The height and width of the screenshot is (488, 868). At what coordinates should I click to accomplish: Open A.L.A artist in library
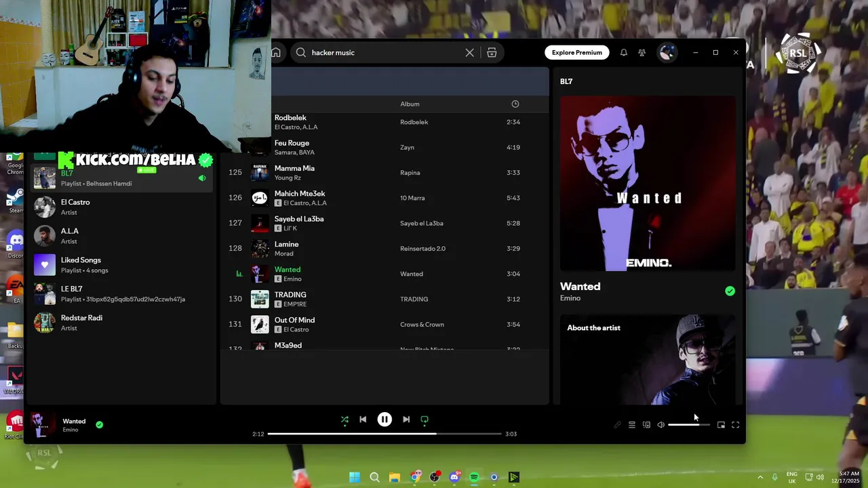(122, 236)
